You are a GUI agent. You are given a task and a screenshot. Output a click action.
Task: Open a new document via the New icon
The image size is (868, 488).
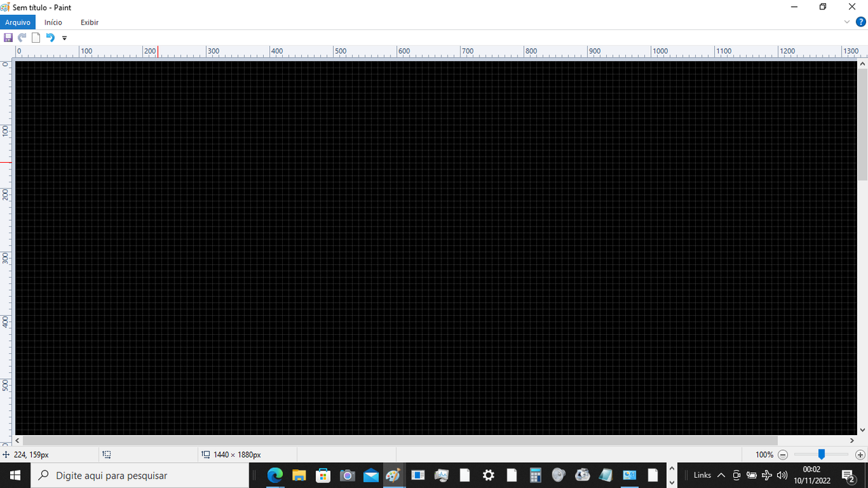tap(35, 38)
